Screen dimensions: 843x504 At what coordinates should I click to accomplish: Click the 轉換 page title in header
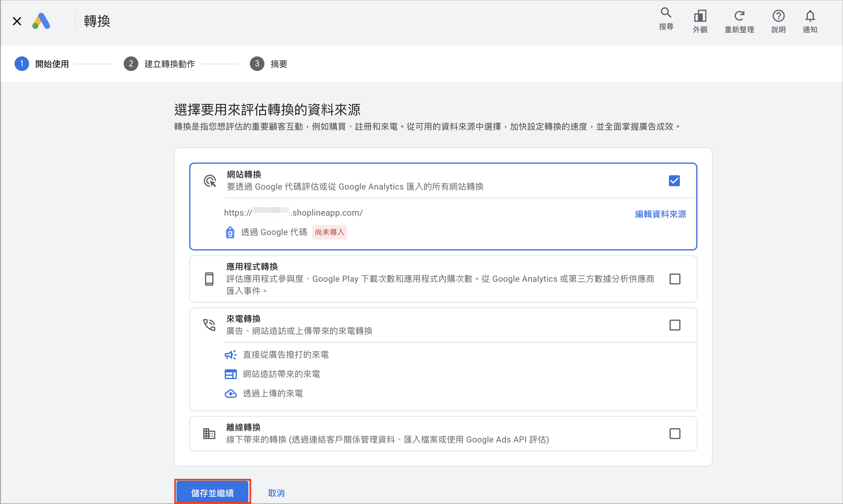point(97,21)
